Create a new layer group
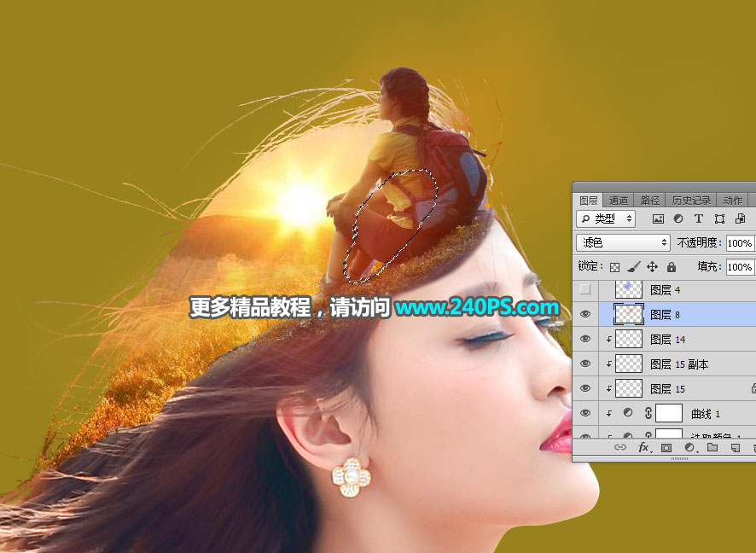This screenshot has height=553, width=756. (x=712, y=447)
